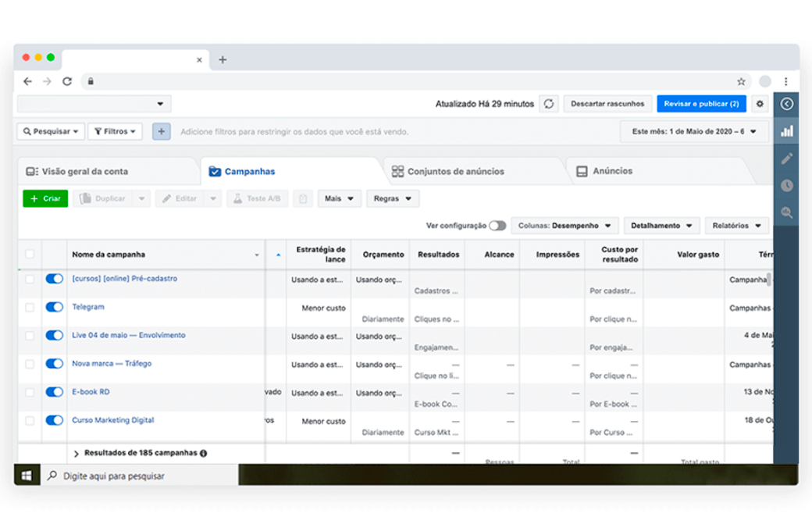Check the box for the E-book RD campaign
The height and width of the screenshot is (531, 812).
click(x=30, y=393)
